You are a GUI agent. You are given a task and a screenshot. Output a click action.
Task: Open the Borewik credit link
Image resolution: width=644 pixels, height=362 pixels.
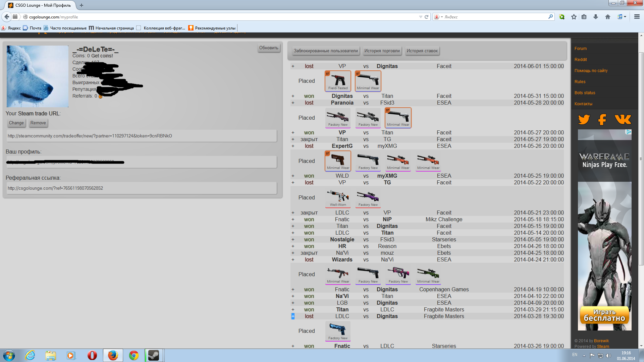tap(601, 341)
